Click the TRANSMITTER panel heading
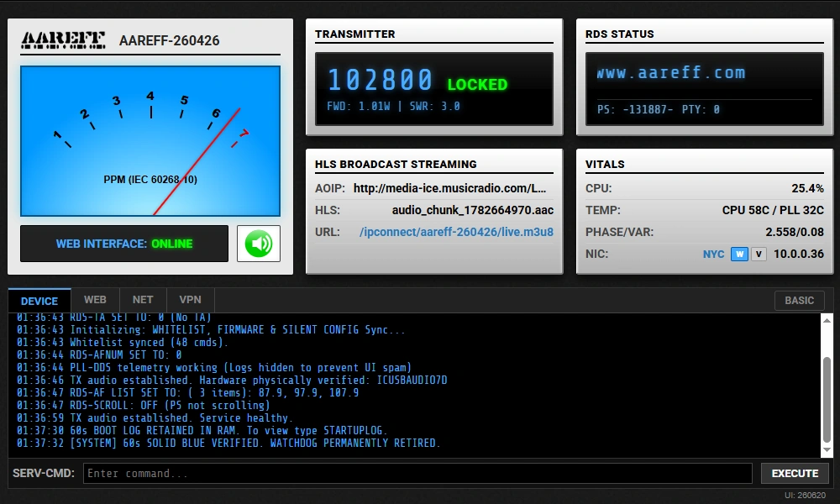Image resolution: width=840 pixels, height=504 pixels. (355, 34)
